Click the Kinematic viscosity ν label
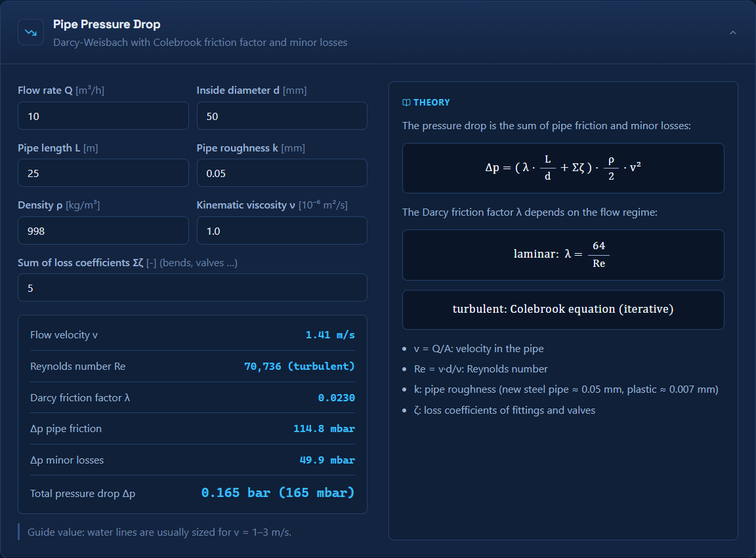Image resolution: width=756 pixels, height=558 pixels. click(x=272, y=205)
